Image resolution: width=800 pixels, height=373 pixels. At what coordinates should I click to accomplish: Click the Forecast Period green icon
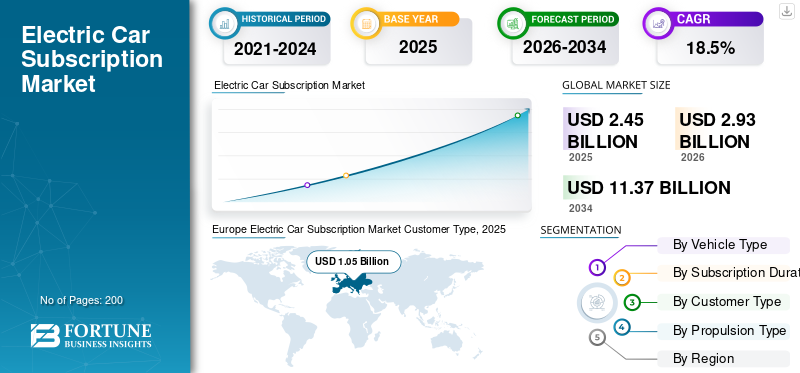coord(513,23)
